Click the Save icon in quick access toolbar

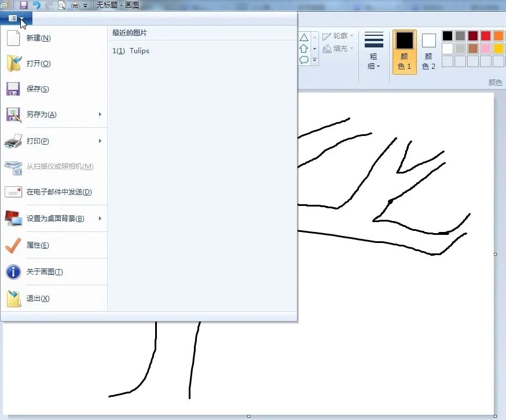24,5
